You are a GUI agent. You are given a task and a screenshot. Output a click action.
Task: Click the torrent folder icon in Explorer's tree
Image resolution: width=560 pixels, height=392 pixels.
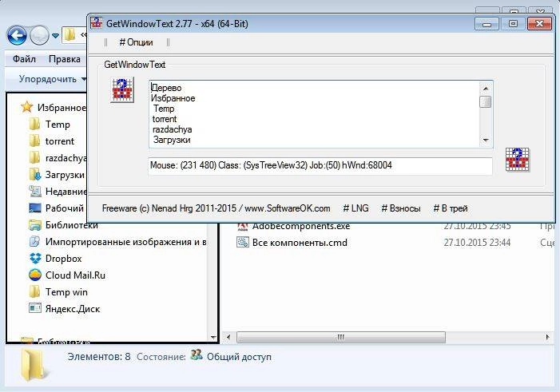34,141
